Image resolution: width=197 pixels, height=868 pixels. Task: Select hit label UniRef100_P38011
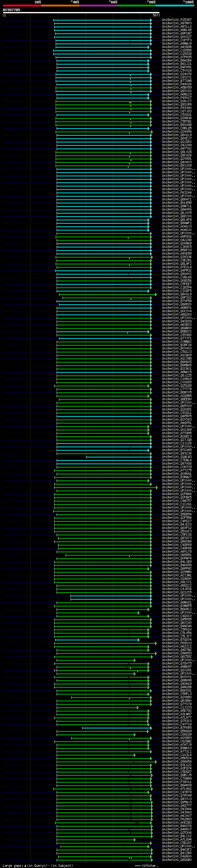click(x=177, y=782)
